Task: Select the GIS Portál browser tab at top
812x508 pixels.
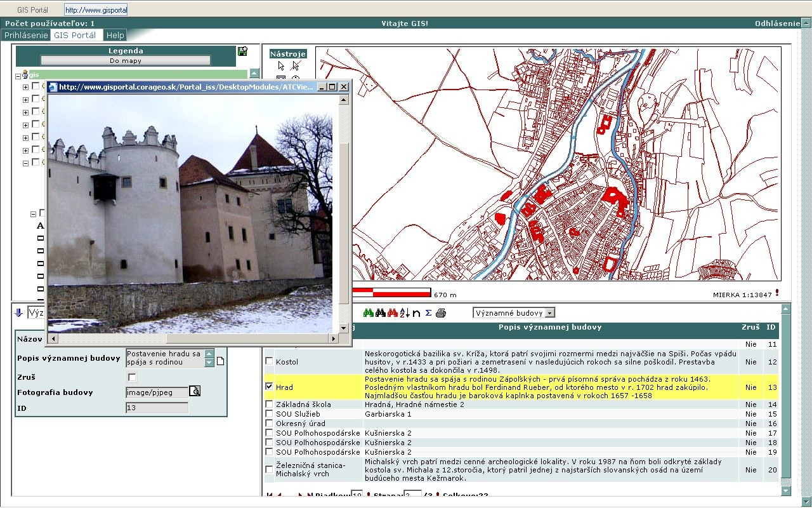Action: tap(32, 10)
